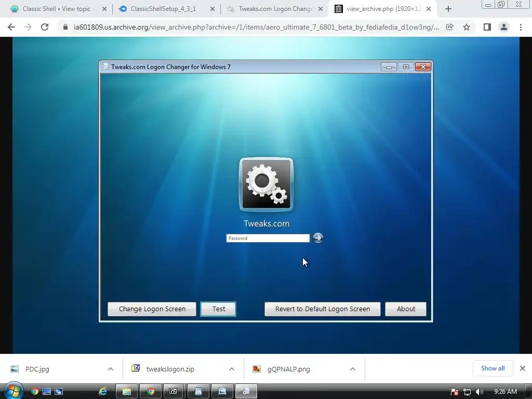Minimize the Chrome window

pos(488,4)
